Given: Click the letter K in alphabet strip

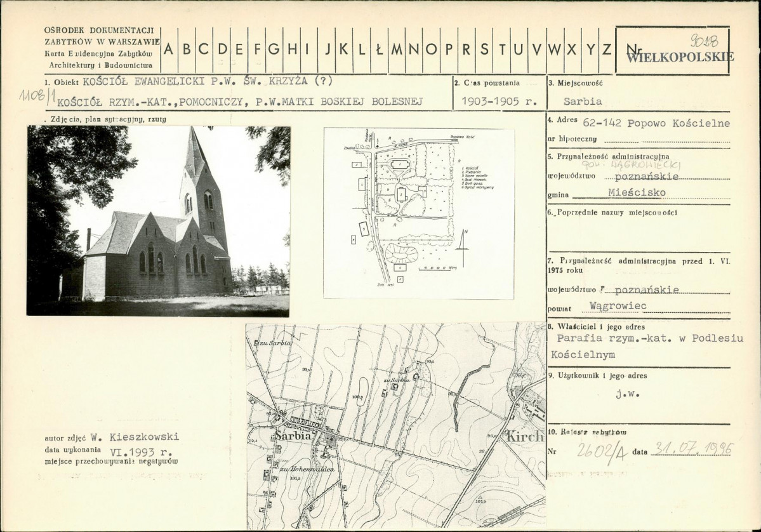Looking at the screenshot, I should point(344,50).
